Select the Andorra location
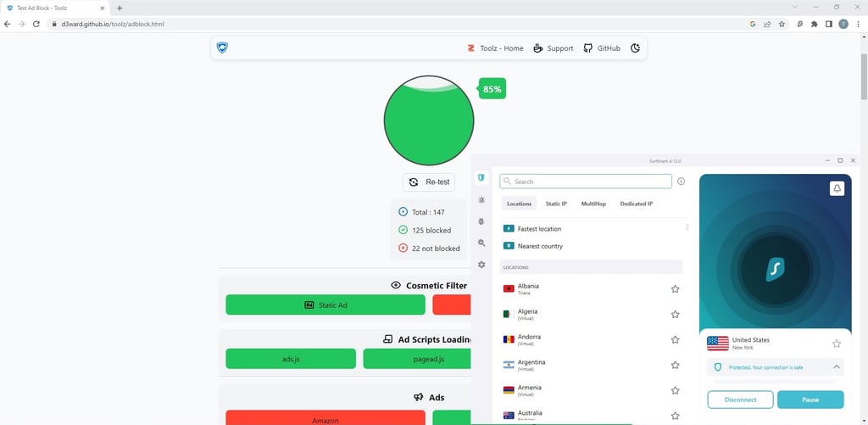 (x=591, y=339)
